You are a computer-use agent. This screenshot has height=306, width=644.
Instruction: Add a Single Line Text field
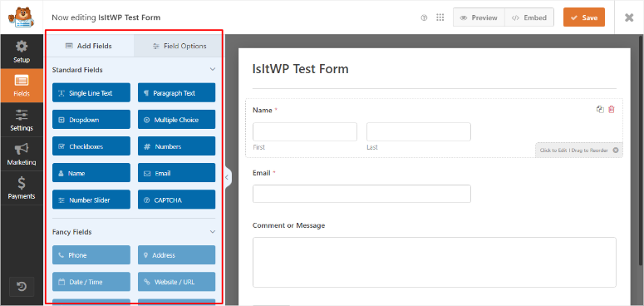tap(91, 93)
